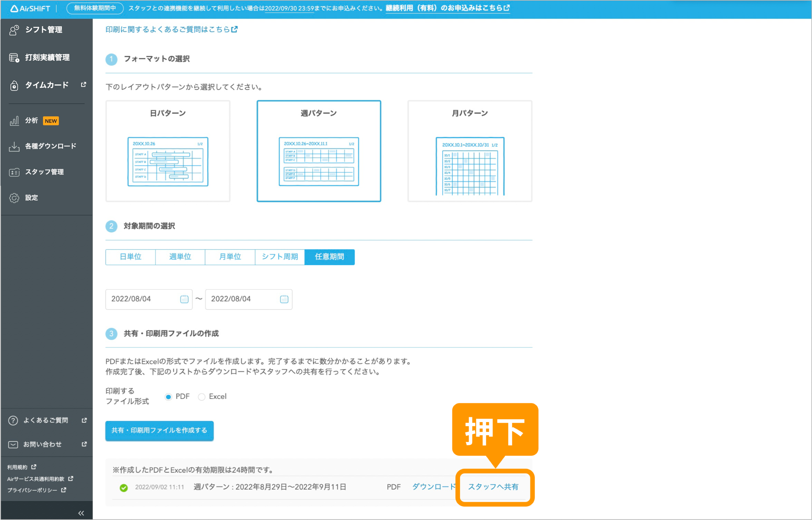Open プライバシーポリシー footer link
Screen dimensions: 812x520
[32, 490]
